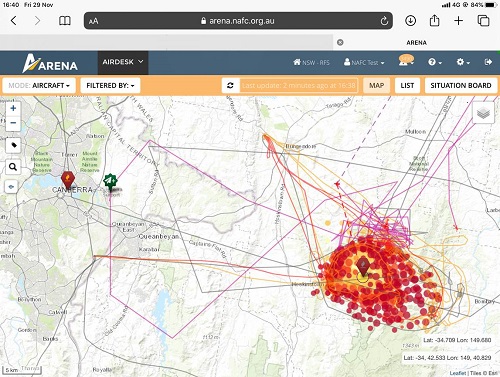Click the log out icon in header

[488, 62]
